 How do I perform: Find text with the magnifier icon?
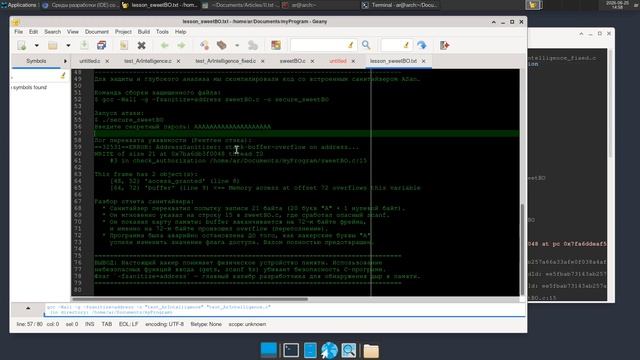366,45
